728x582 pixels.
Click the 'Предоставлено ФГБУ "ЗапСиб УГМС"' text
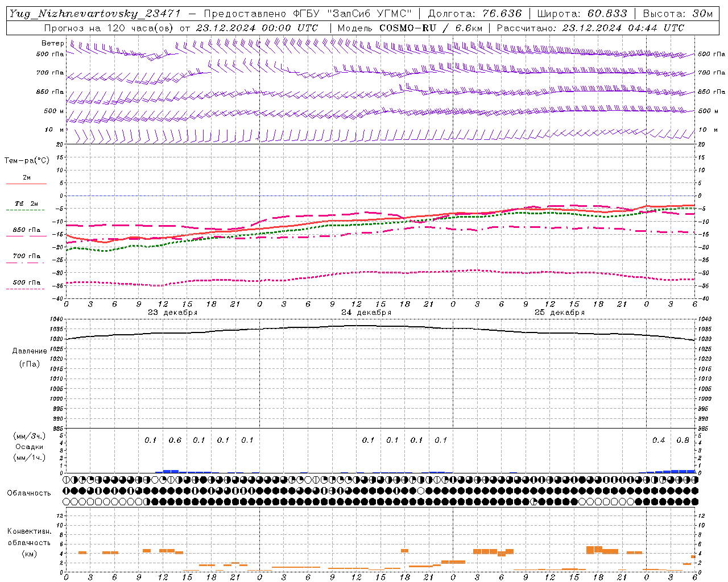308,14
